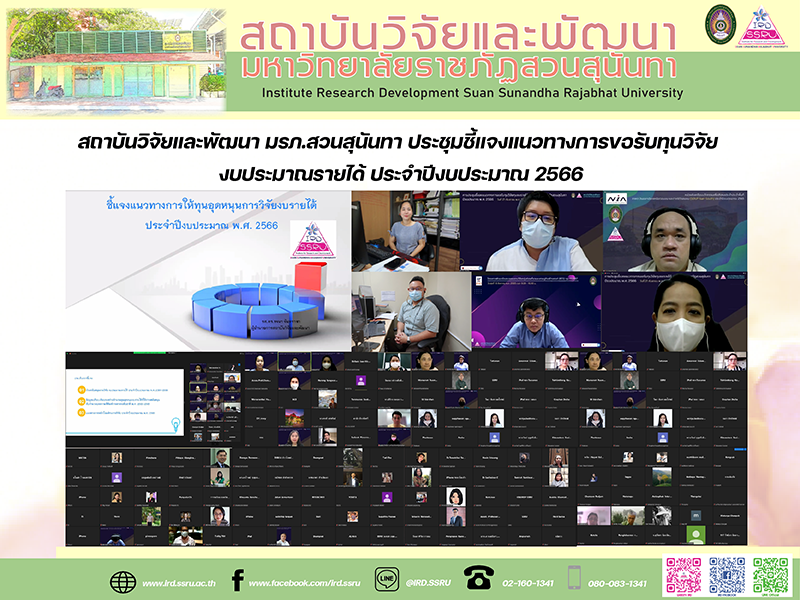
Task: Click the mobile phone icon in footer
Action: tap(574, 581)
